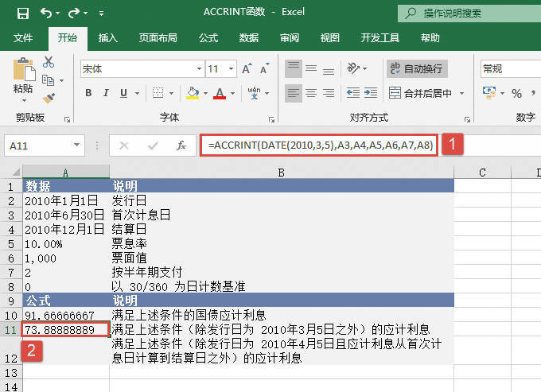Image resolution: width=541 pixels, height=392 pixels.
Task: Select column B header
Action: pos(282,172)
